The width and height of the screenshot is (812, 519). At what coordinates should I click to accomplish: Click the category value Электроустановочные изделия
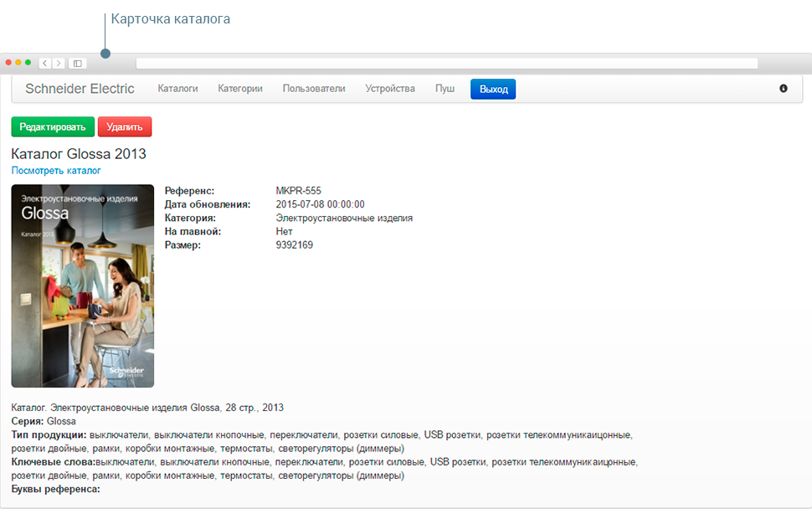click(x=344, y=218)
